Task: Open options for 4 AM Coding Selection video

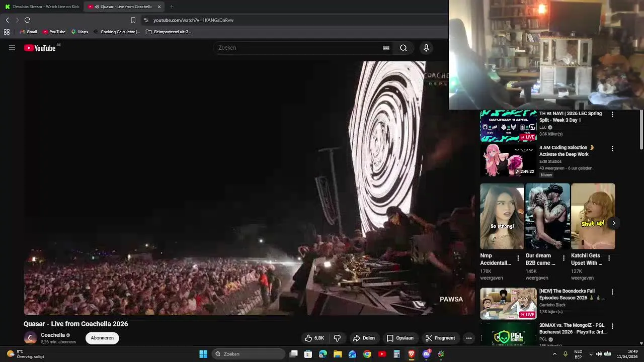Action: pyautogui.click(x=612, y=149)
